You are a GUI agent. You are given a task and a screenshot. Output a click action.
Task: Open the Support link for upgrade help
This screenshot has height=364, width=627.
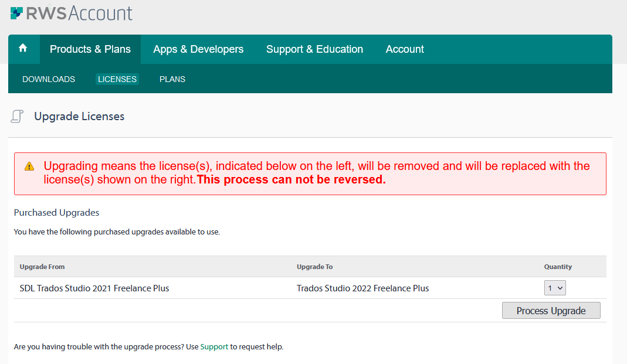click(x=213, y=346)
